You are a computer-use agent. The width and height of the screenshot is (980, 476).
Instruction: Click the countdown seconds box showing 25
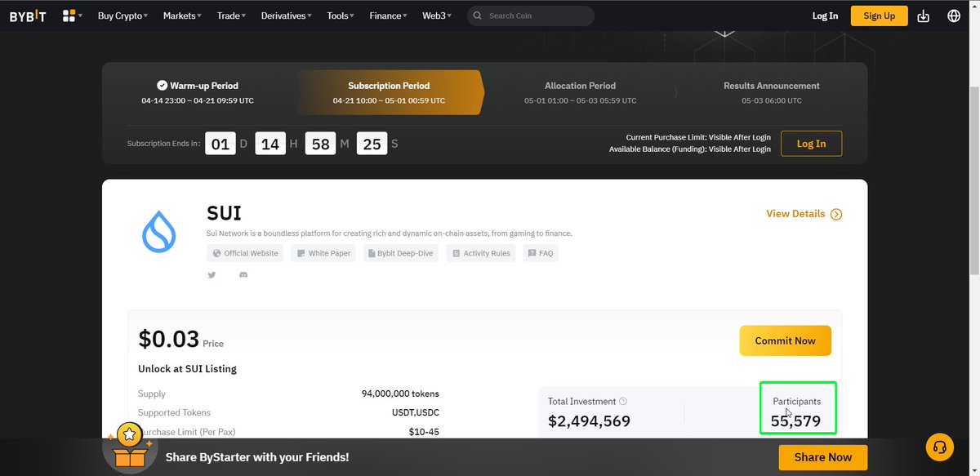pyautogui.click(x=372, y=144)
